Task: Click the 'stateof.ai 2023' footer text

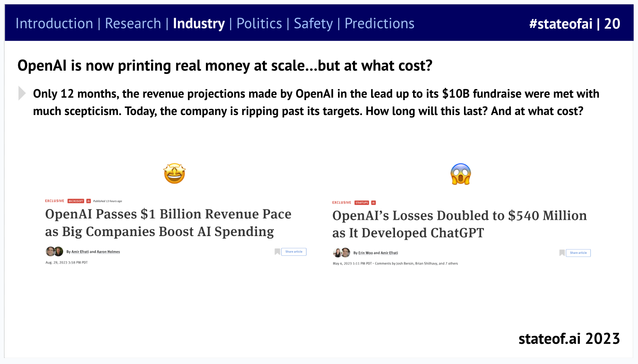Action: [569, 339]
